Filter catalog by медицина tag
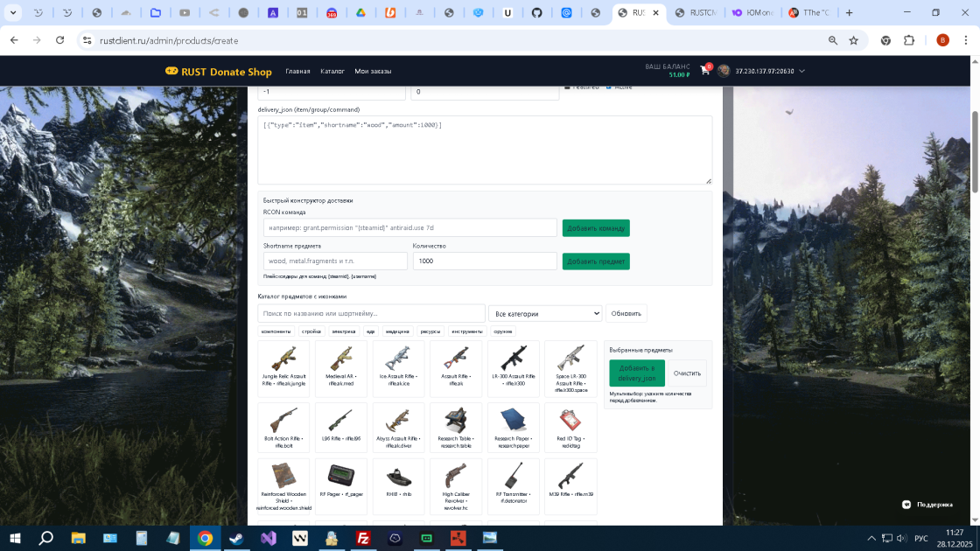This screenshot has height=551, width=980. 397,331
